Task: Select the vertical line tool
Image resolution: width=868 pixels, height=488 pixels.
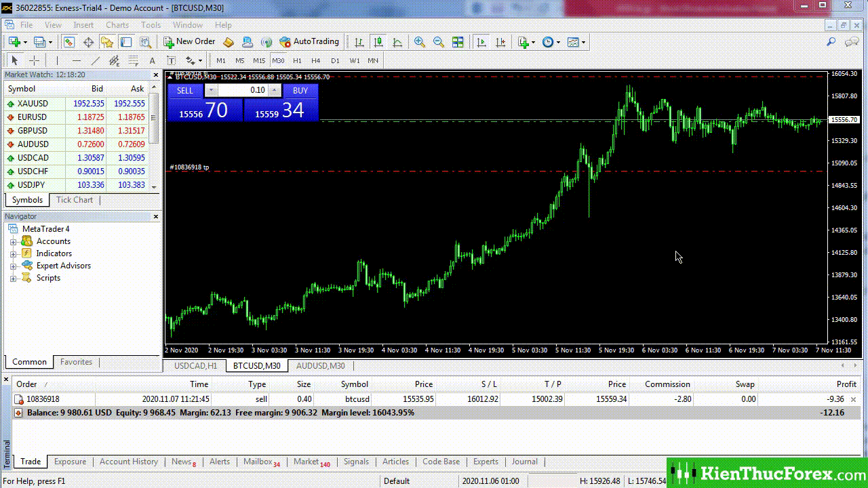Action: (58, 60)
